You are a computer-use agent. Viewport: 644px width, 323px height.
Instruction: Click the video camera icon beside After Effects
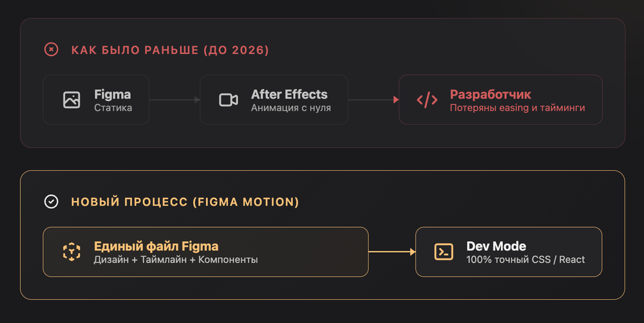pos(229,100)
